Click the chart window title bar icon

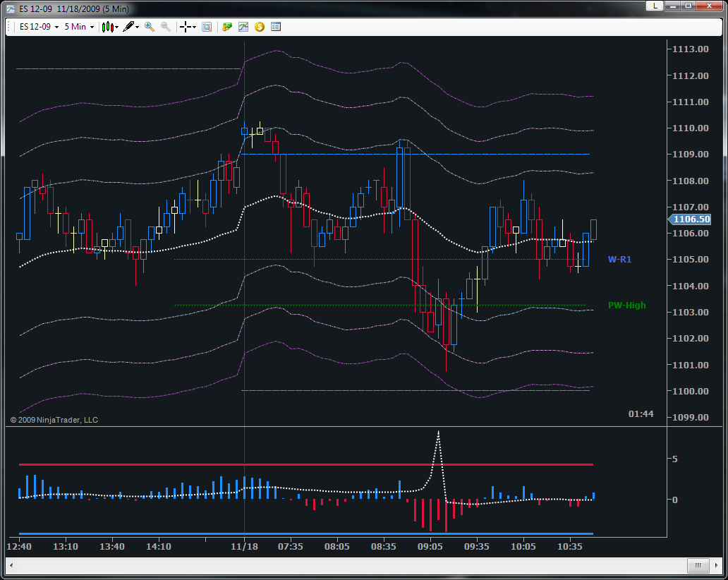[x=10, y=9]
